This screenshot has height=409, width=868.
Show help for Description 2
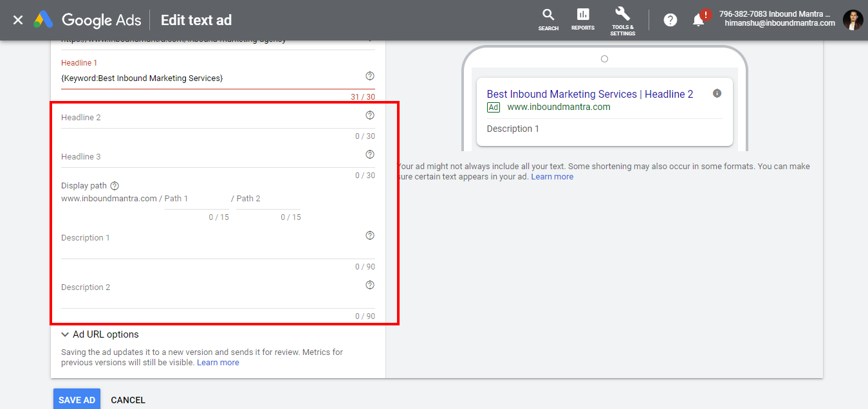point(370,285)
